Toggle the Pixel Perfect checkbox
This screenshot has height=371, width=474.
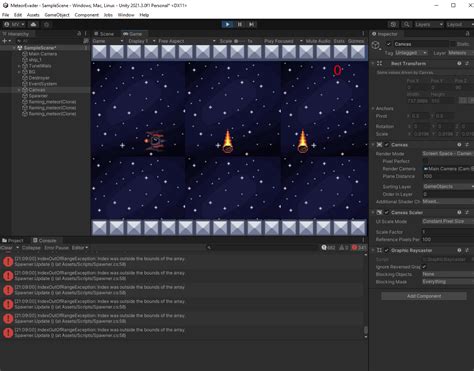[425, 161]
